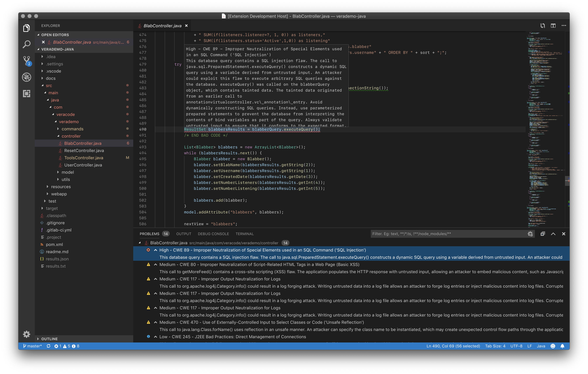588x374 pixels.
Task: Expand the commands folder in explorer
Action: click(72, 129)
